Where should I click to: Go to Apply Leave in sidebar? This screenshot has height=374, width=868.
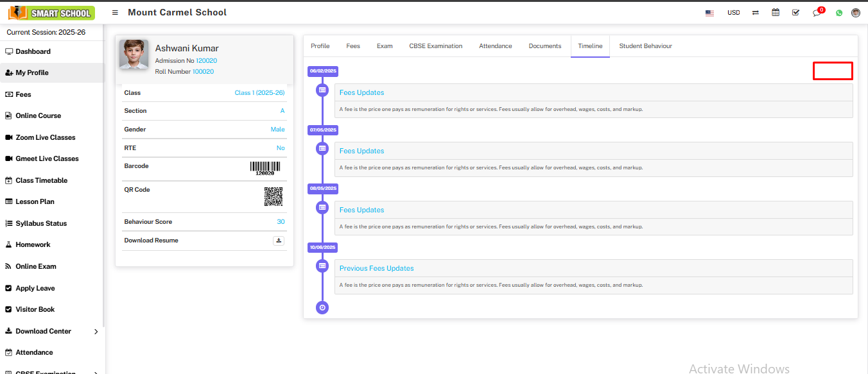[x=35, y=288]
